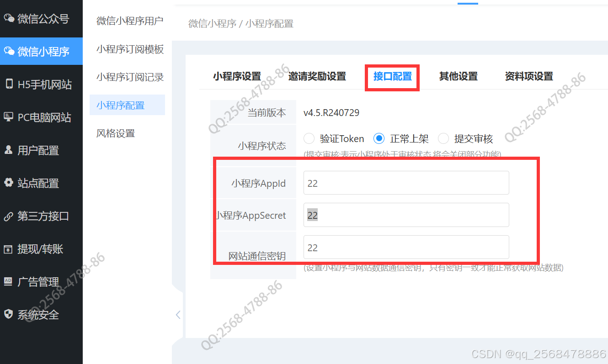Screen dimensions: 608x364
Task: Click the 当前版本 label
Action: tap(267, 113)
